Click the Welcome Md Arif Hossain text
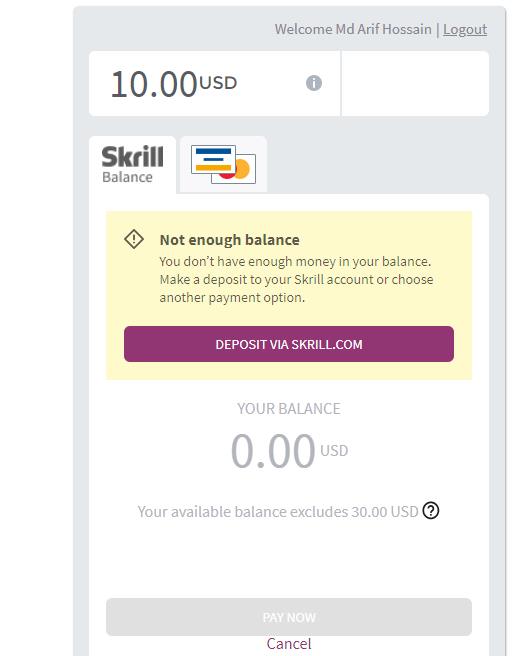The height and width of the screenshot is (656, 529). coord(353,29)
